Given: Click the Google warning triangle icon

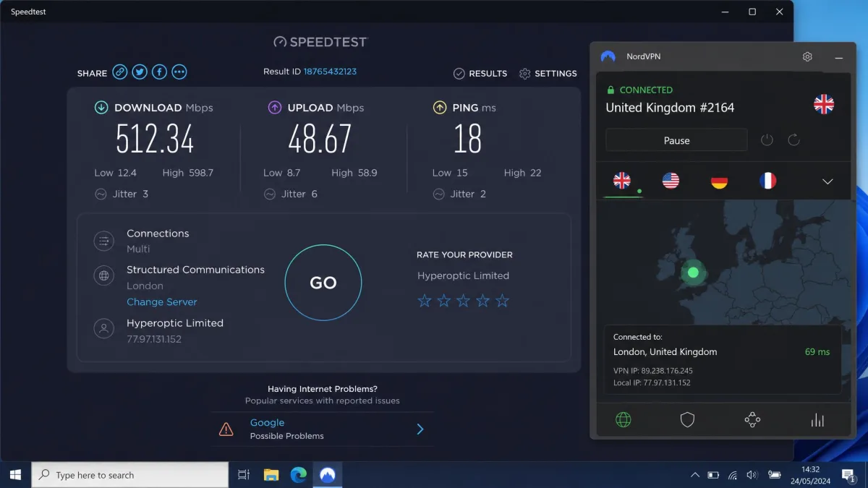Looking at the screenshot, I should point(226,429).
